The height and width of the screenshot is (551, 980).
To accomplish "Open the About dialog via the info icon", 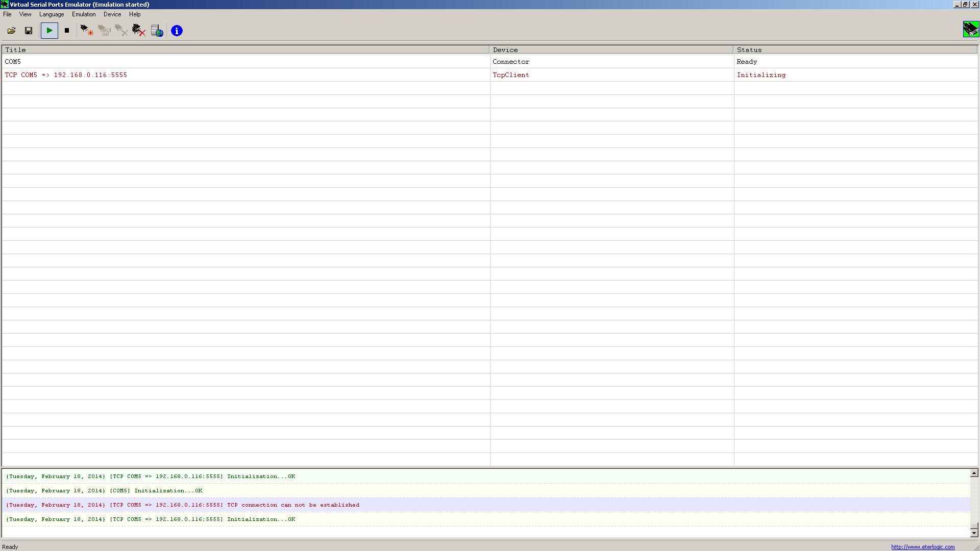I will pyautogui.click(x=177, y=31).
